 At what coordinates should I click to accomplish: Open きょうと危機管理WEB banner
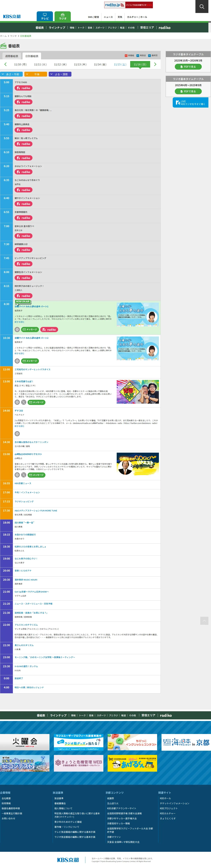[x=79, y=763]
